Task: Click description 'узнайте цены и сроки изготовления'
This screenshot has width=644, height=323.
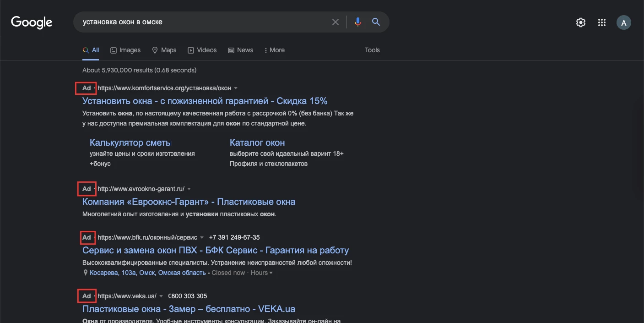Action: click(142, 153)
